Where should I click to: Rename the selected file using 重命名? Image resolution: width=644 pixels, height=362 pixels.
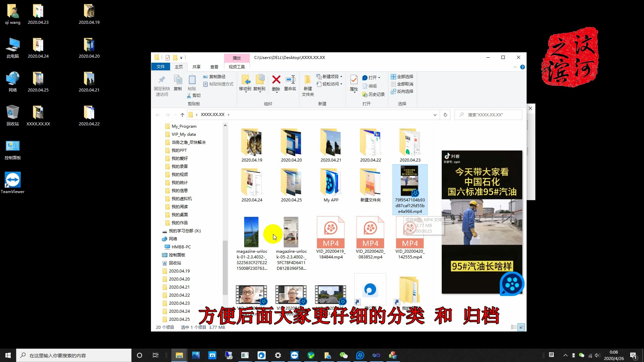point(290,83)
